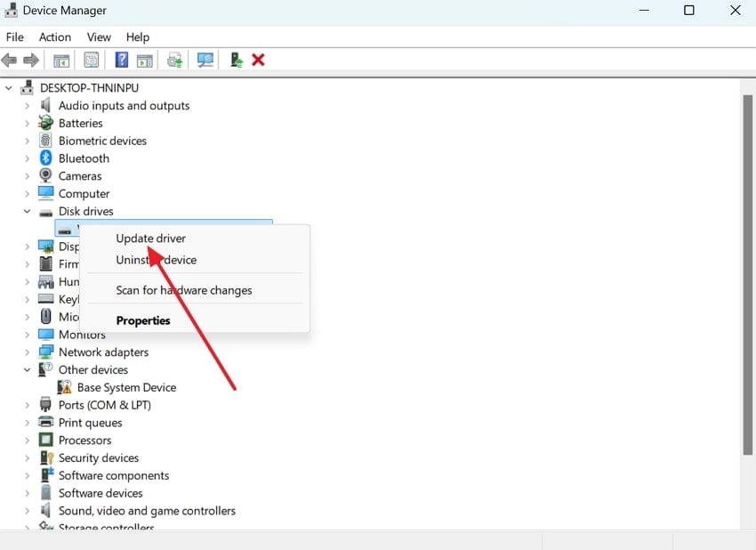This screenshot has height=550, width=756.
Task: Click the blue Help question-mark icon
Action: tap(122, 60)
